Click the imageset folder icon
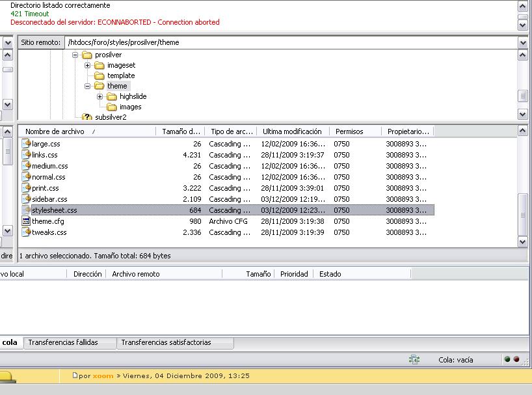The height and width of the screenshot is (395, 532). 100,65
